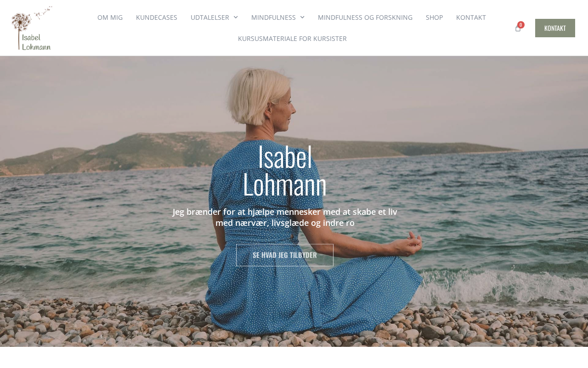The image size is (588, 368).
Task: Click the Isabel Lohmann dandelion logo
Action: (x=31, y=28)
